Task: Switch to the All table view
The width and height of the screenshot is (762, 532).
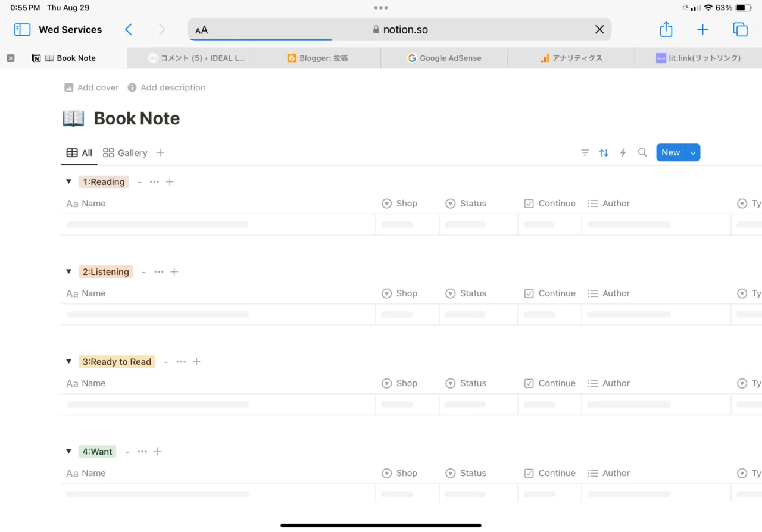Action: [x=79, y=153]
